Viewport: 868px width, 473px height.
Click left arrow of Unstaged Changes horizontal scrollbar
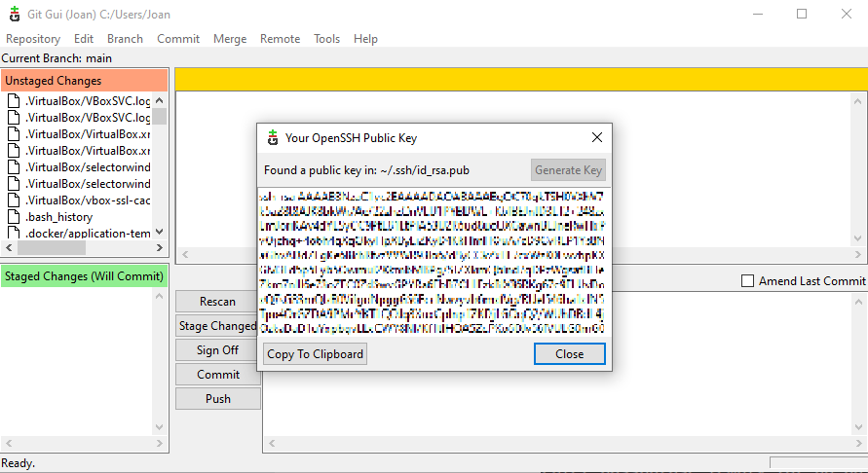[9, 248]
